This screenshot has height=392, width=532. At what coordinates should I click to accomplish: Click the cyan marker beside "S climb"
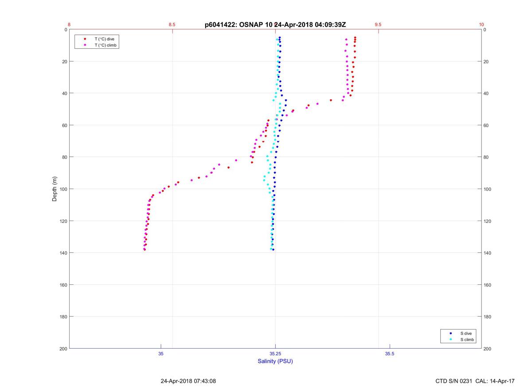[450, 339]
